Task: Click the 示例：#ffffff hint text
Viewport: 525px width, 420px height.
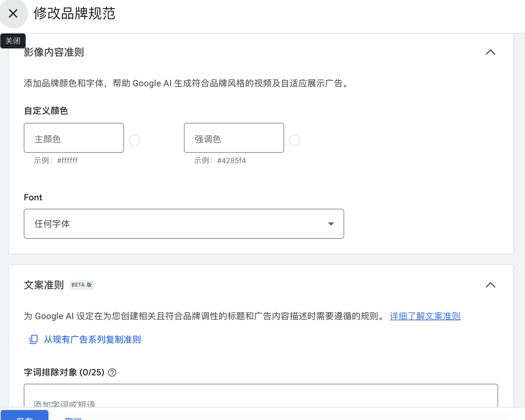Action: click(x=56, y=161)
